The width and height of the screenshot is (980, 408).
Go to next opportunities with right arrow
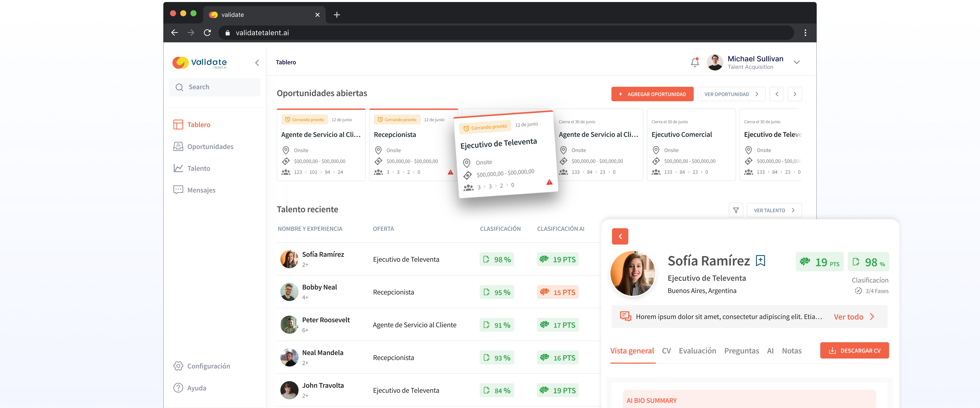794,94
